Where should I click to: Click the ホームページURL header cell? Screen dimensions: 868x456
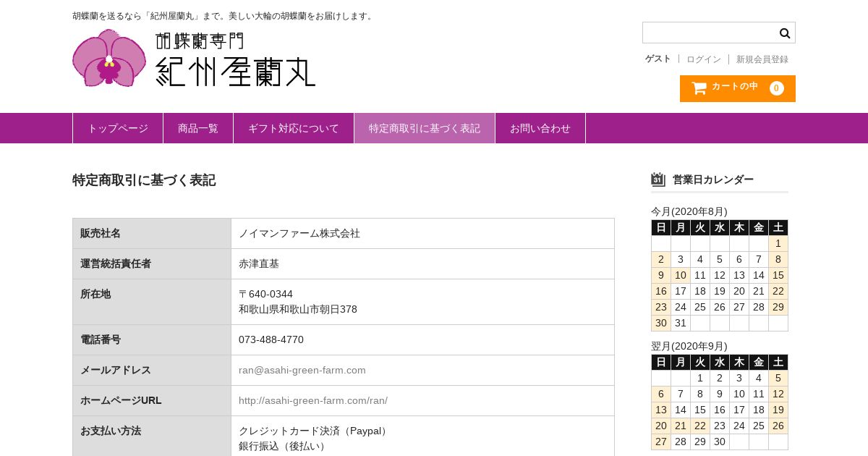point(152,400)
